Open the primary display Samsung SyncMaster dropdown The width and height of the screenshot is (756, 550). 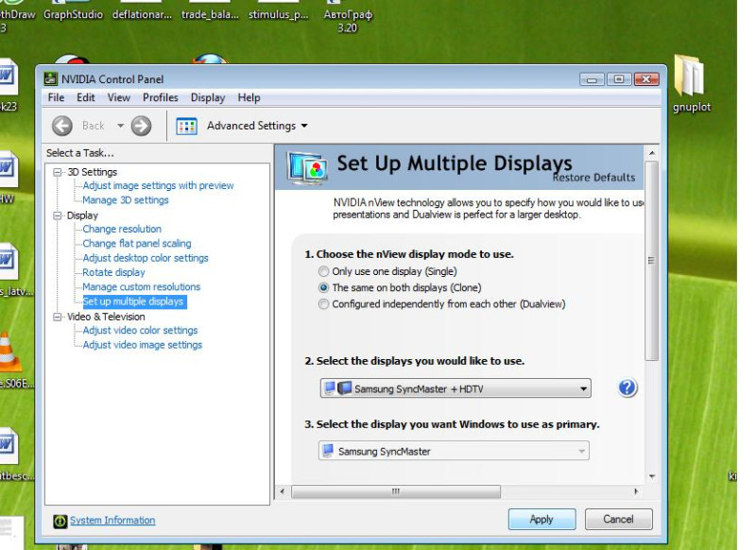(454, 451)
